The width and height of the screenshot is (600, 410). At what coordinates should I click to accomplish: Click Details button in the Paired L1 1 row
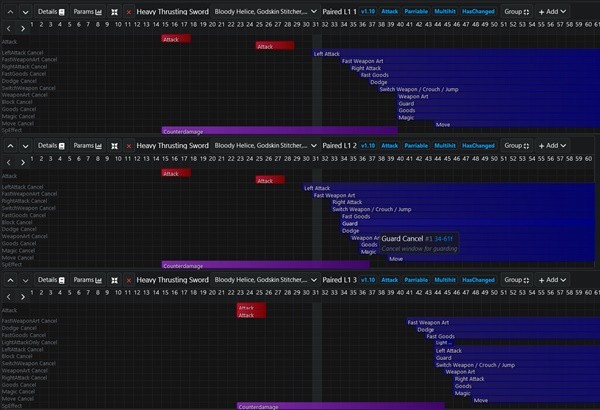point(51,11)
